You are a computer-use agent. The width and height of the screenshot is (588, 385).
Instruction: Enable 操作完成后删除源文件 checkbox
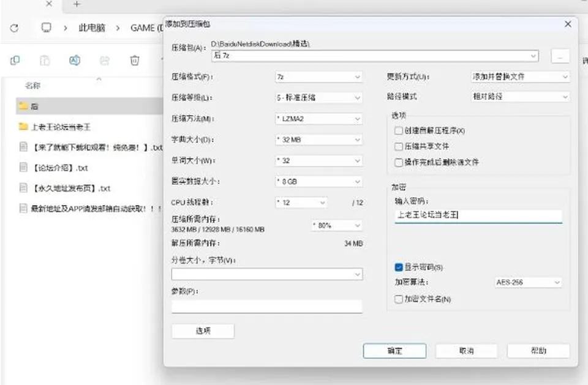point(399,162)
